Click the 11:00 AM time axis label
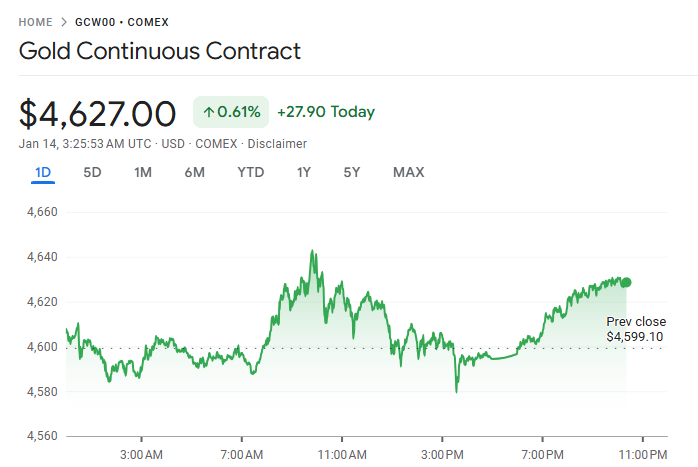698x467 pixels. coord(341,454)
